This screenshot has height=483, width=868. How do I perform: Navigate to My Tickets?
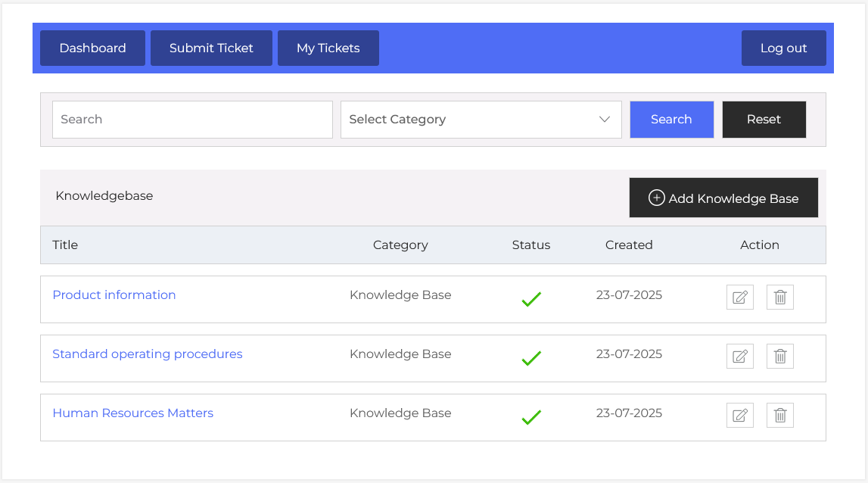click(328, 48)
